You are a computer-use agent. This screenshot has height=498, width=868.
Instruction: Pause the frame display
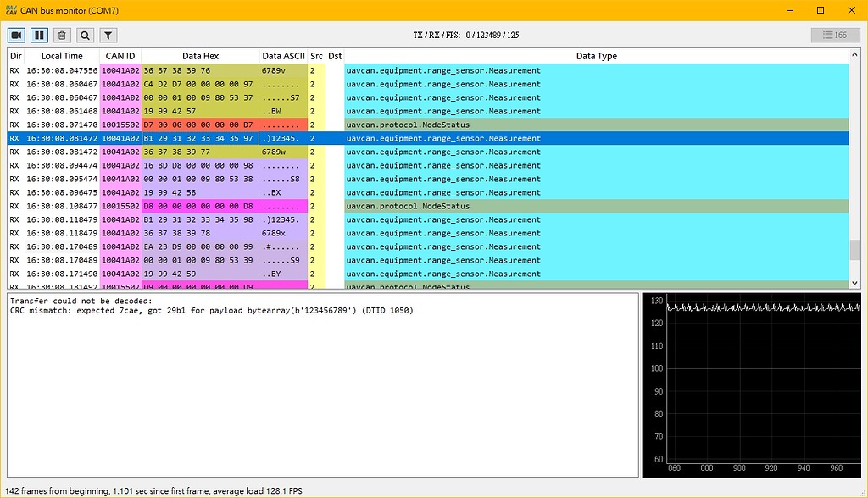coord(39,35)
